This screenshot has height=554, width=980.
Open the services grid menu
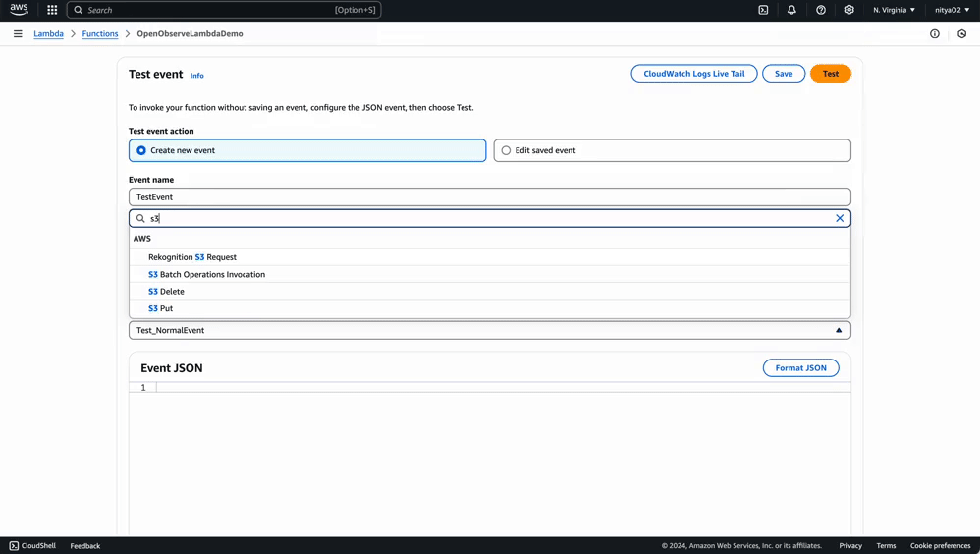pos(52,10)
